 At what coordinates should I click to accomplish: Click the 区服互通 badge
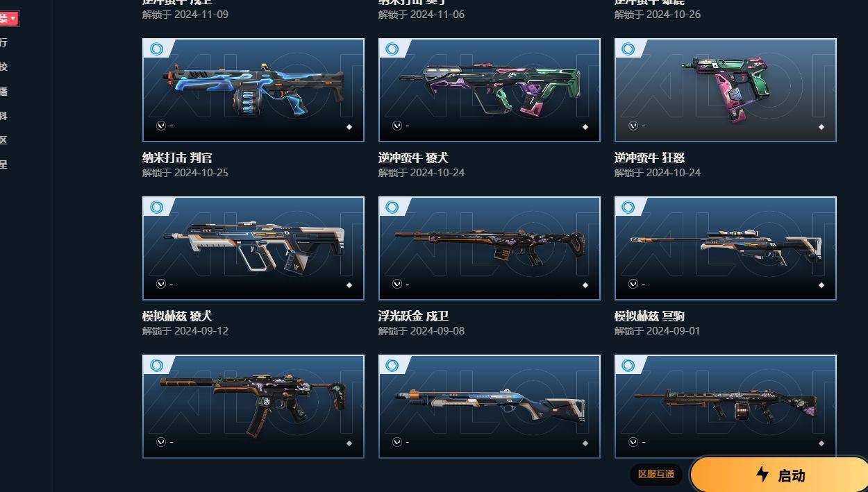[x=656, y=475]
